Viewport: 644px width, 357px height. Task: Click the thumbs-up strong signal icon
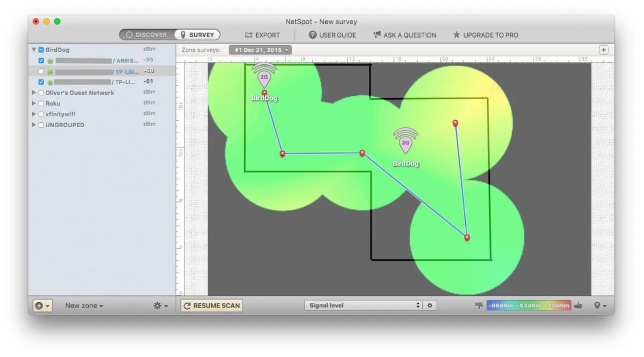coord(579,305)
